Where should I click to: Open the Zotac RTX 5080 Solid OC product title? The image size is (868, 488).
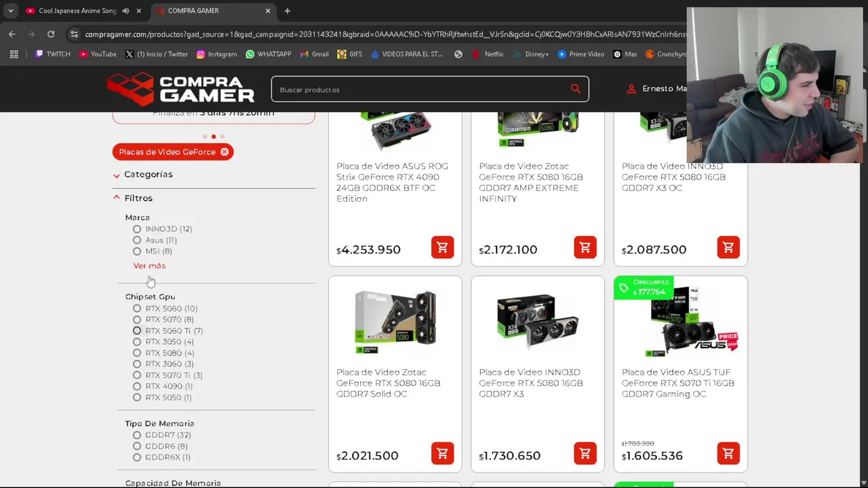click(389, 383)
